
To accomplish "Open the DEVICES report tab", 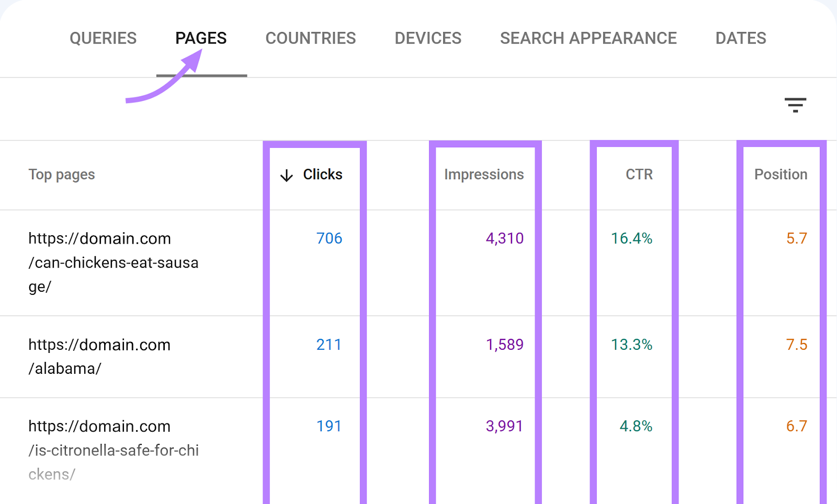I will pos(427,38).
